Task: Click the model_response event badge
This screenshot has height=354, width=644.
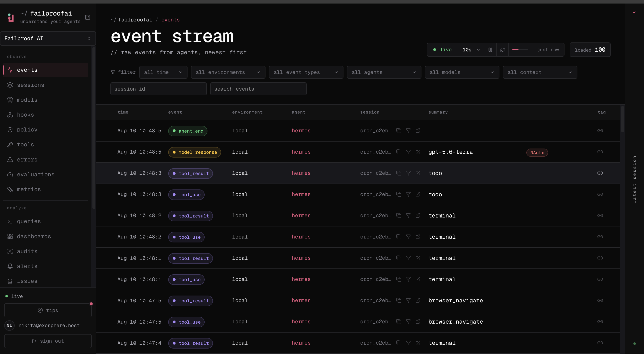Action: pos(195,152)
